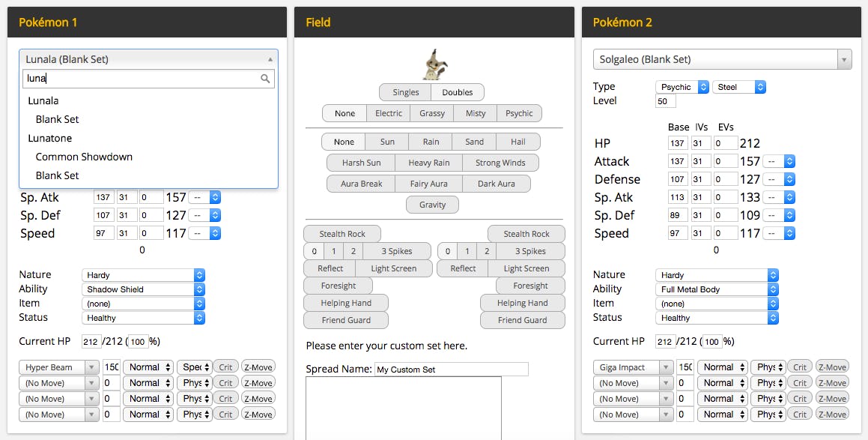Click the Crit button for Giga Impact

coord(799,367)
